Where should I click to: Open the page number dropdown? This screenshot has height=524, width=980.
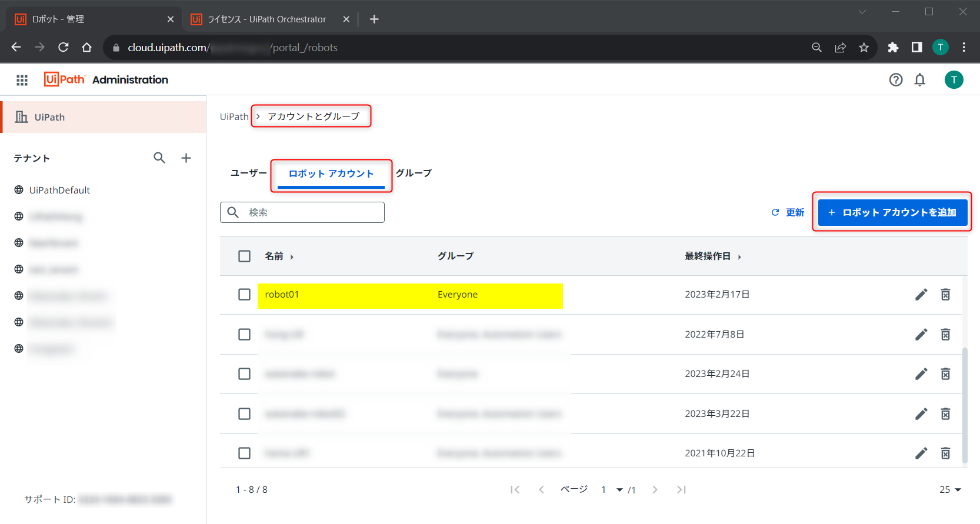click(619, 490)
